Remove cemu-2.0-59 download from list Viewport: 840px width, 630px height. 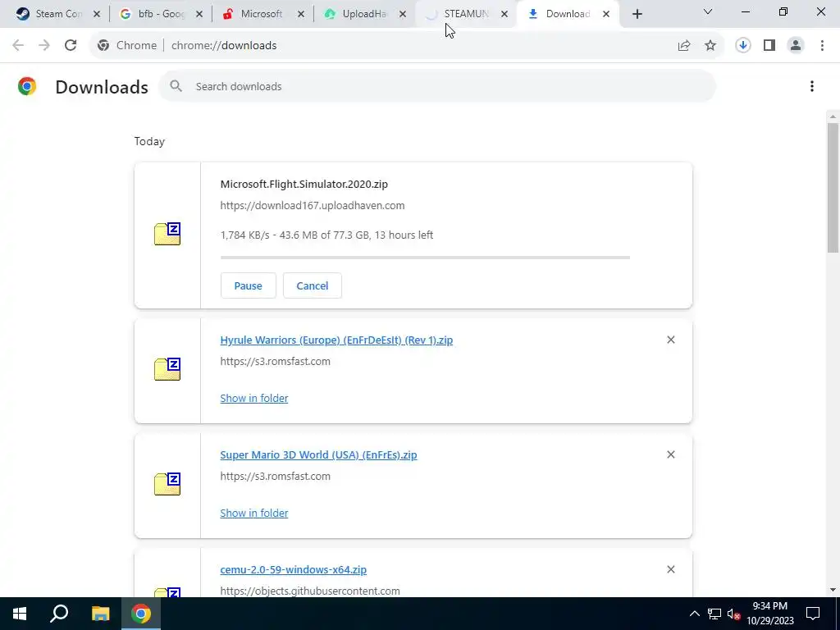[671, 569]
